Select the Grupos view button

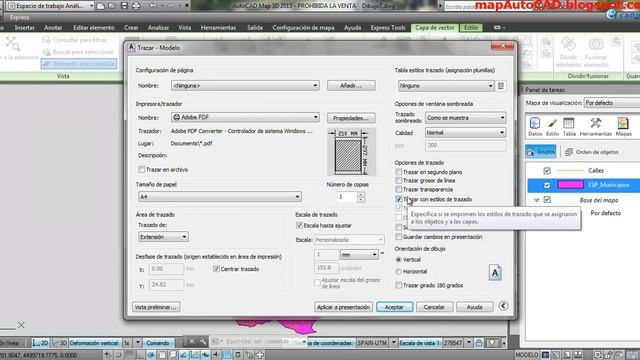pyautogui.click(x=540, y=151)
